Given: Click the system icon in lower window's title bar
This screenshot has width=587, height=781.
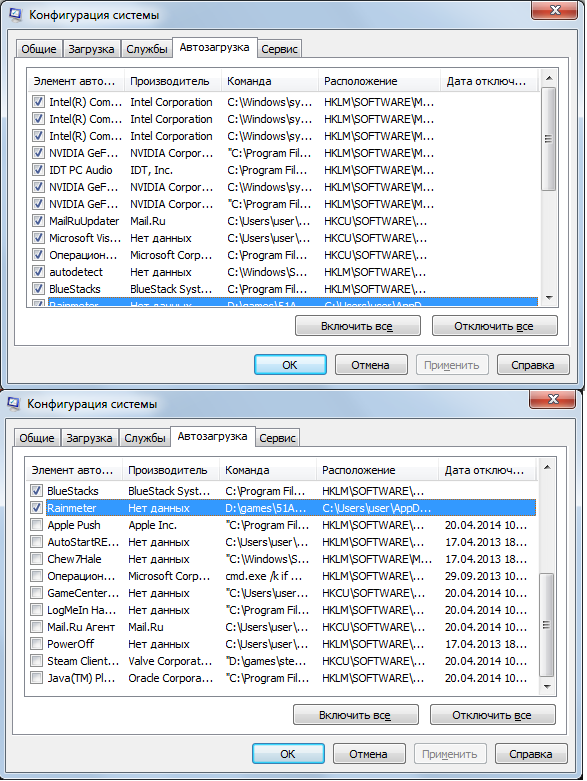Looking at the screenshot, I should tap(13, 403).
